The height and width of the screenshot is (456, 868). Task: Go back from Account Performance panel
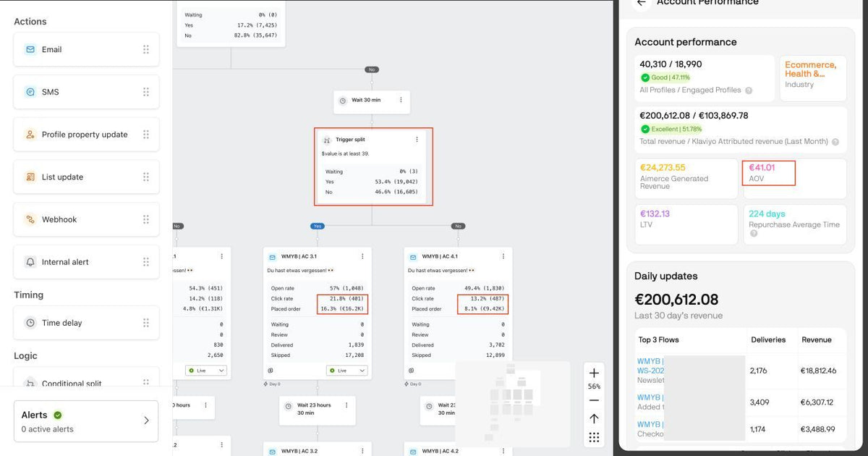pos(640,3)
